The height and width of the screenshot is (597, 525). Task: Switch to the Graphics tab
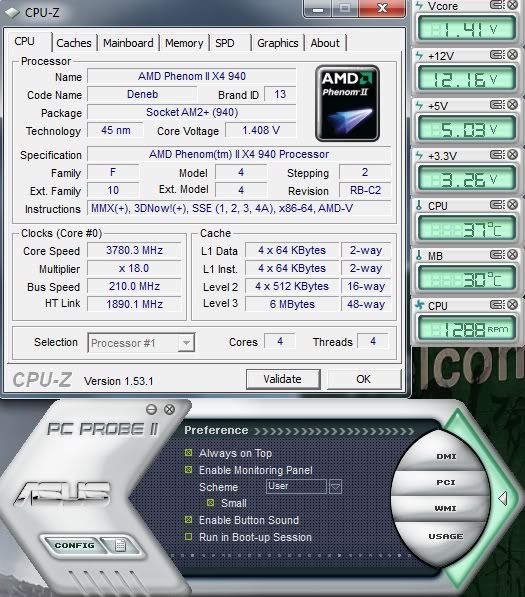click(278, 43)
